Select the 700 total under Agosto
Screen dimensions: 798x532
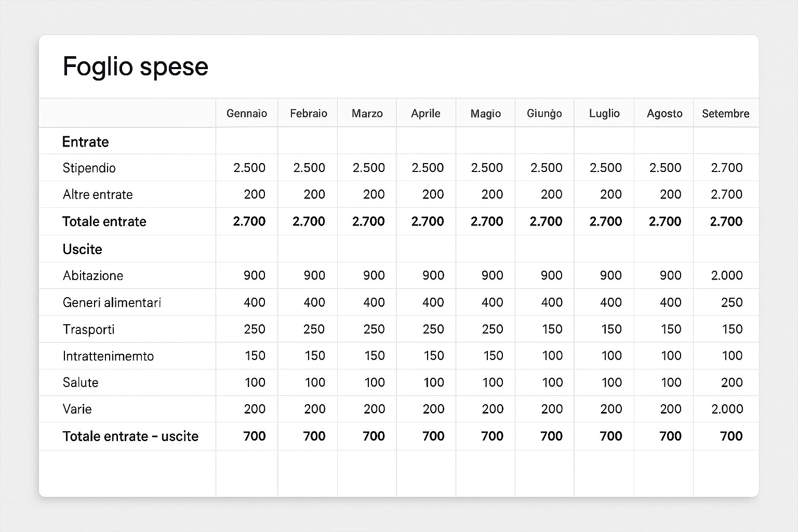(670, 436)
